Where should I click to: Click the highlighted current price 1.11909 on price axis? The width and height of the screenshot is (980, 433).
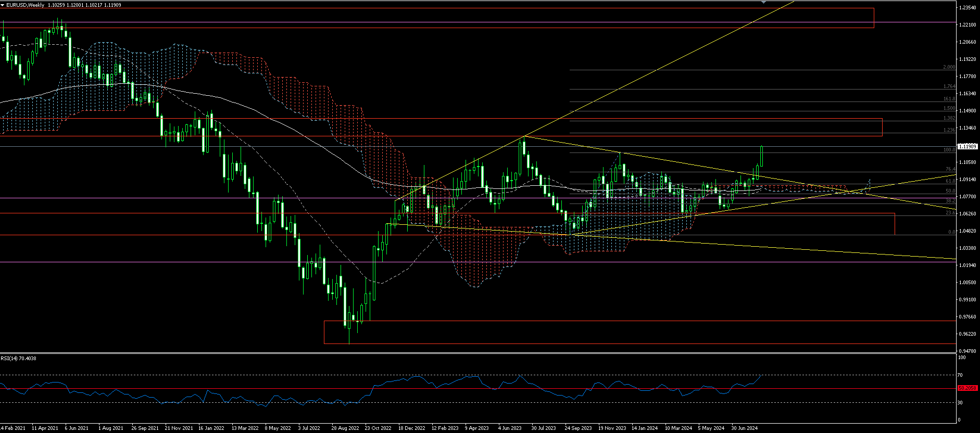pos(966,147)
